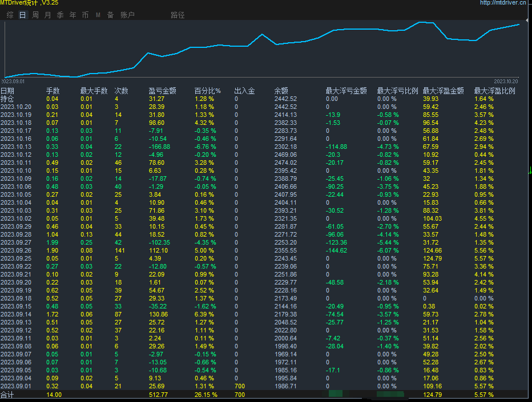Open the 路径 path selector
The image size is (532, 402).
(178, 15)
